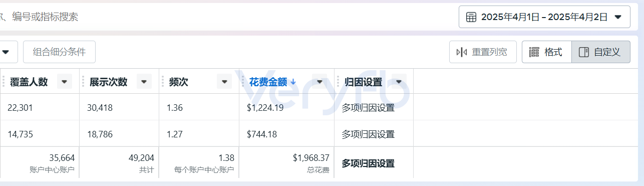Focus the search by name or metric field
Screen dimensions: 644x186
click(225, 17)
